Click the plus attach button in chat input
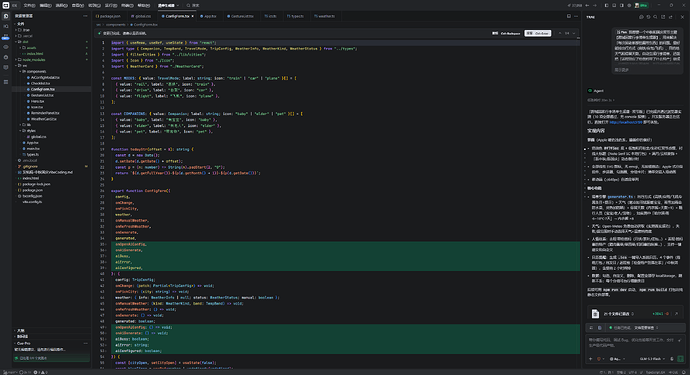The image size is (690, 375). 591,359
